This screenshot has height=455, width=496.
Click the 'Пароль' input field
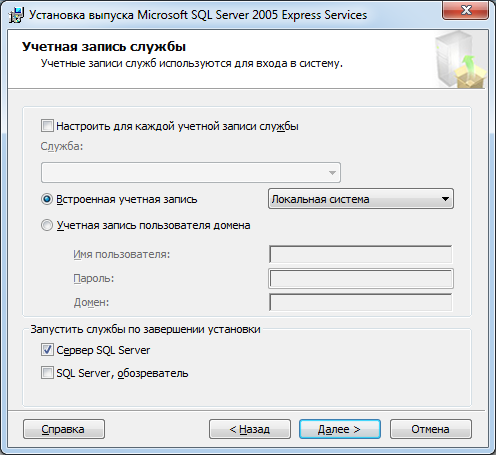361,278
